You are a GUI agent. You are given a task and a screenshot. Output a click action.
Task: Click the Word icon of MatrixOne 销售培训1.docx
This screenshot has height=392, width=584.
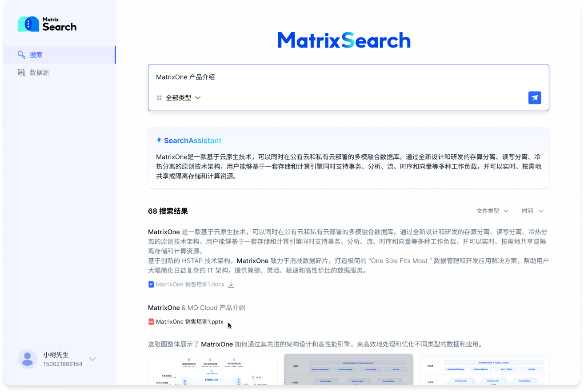151,284
